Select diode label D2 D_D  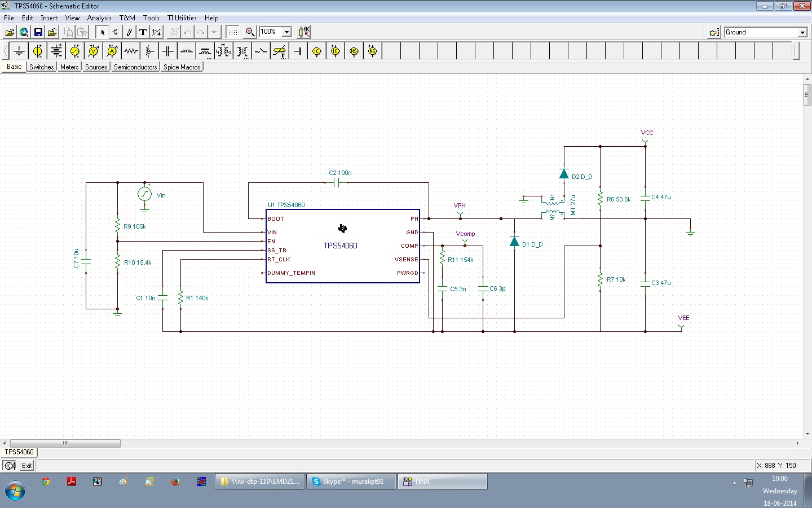coord(582,177)
